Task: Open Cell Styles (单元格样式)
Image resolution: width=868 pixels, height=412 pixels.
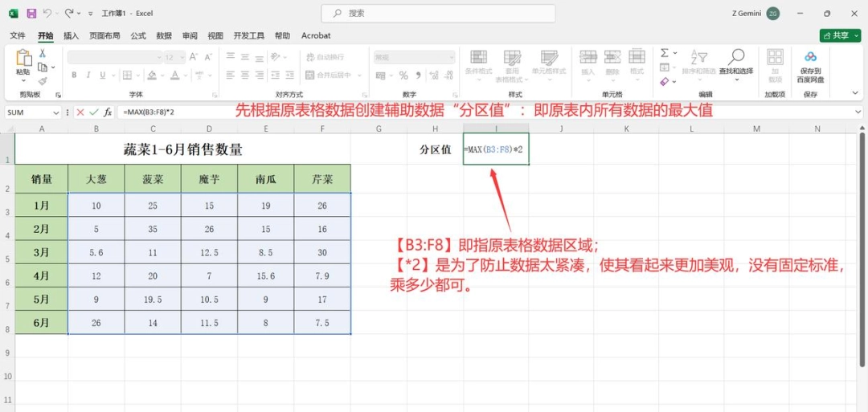Action: [549, 65]
